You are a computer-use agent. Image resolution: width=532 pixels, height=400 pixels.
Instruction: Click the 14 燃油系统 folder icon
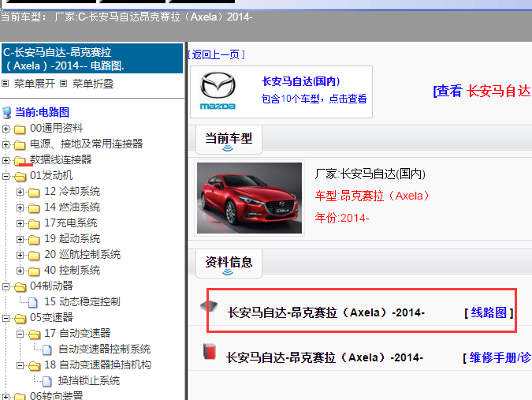tap(34, 207)
